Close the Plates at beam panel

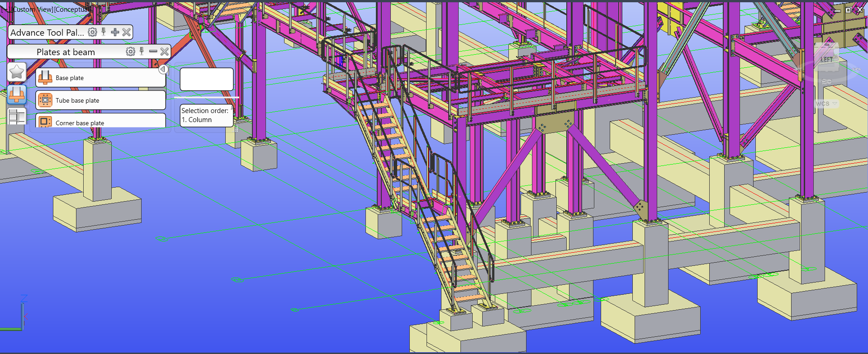click(x=165, y=52)
